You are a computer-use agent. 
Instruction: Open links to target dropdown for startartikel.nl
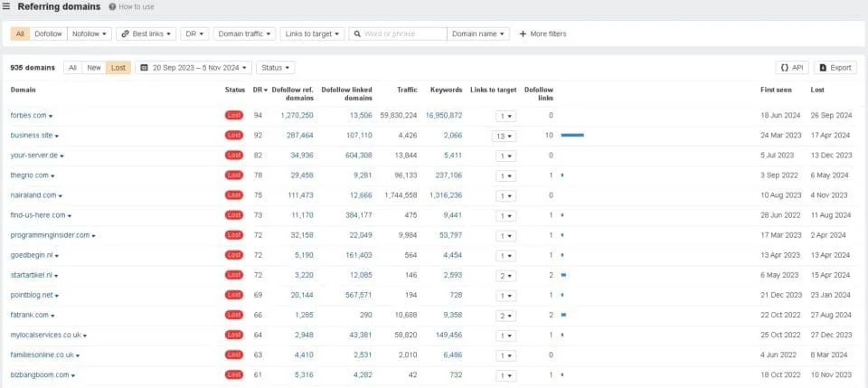coord(506,275)
